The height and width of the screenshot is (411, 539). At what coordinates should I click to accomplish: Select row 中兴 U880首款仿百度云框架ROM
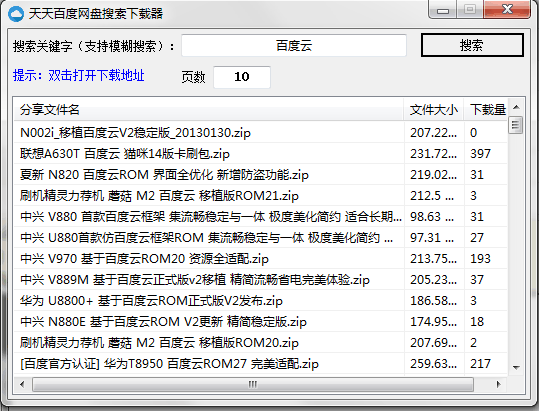click(x=261, y=237)
